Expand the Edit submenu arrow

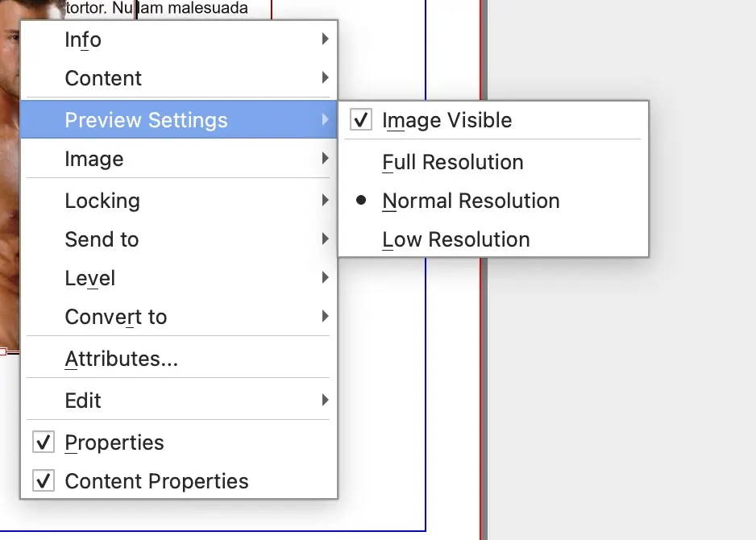click(325, 401)
